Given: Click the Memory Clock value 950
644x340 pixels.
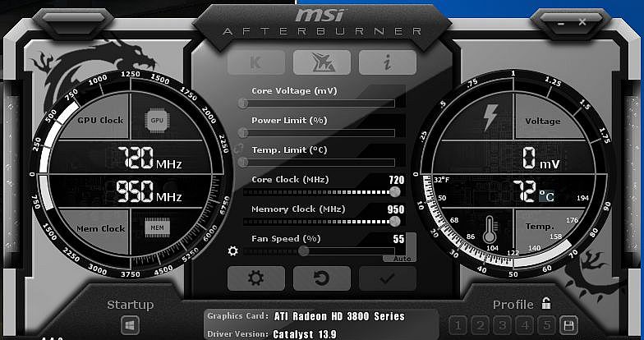Looking at the screenshot, I should pyautogui.click(x=396, y=209).
